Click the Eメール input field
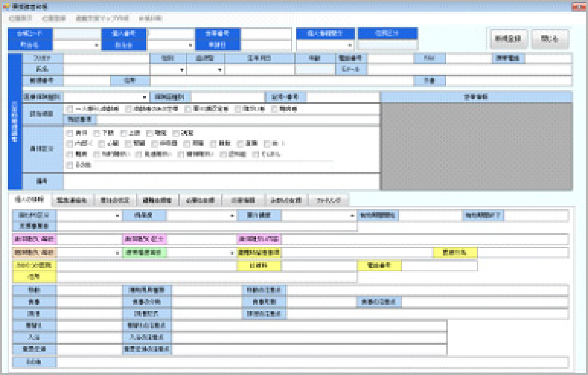The image size is (588, 375). [x=470, y=69]
